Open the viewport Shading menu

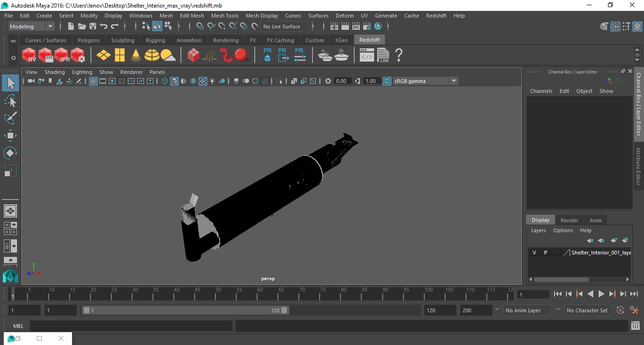[54, 72]
